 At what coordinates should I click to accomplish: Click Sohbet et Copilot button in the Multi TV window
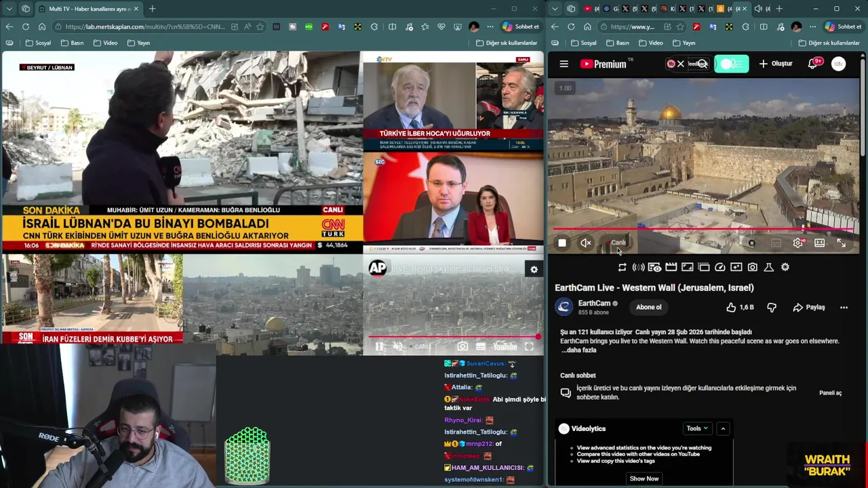coord(520,26)
